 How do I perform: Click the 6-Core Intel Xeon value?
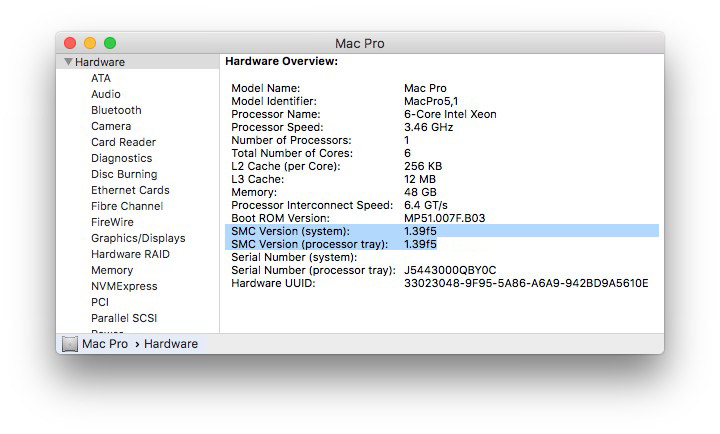[450, 114]
